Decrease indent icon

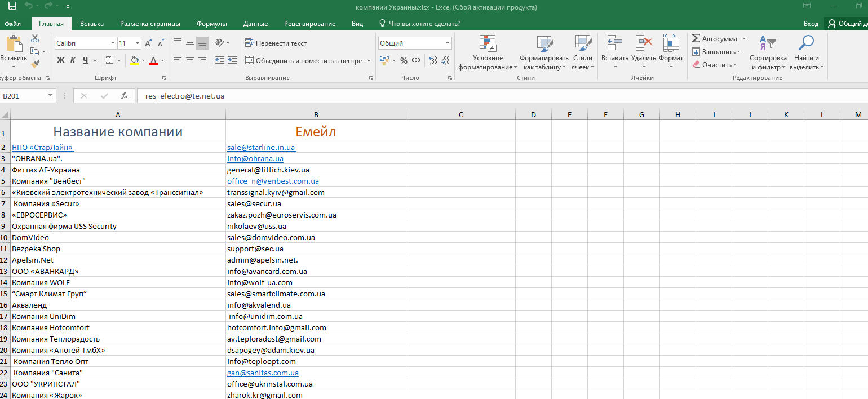coord(220,60)
